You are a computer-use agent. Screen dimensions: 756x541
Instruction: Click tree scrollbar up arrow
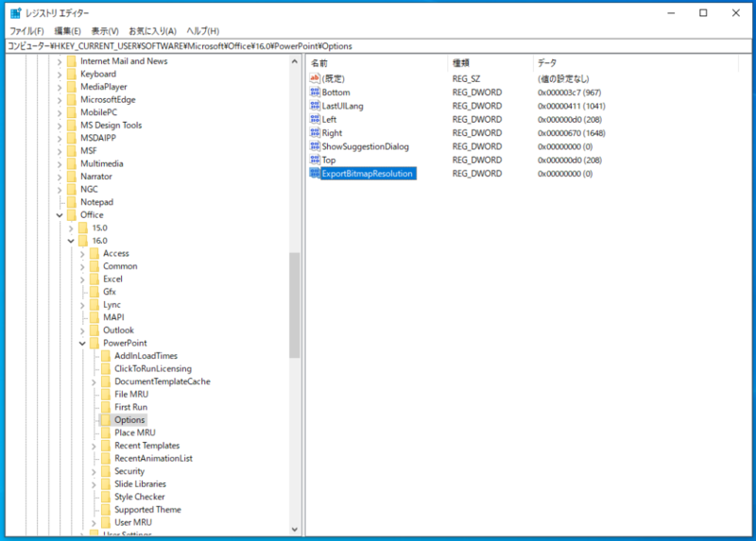pos(295,61)
